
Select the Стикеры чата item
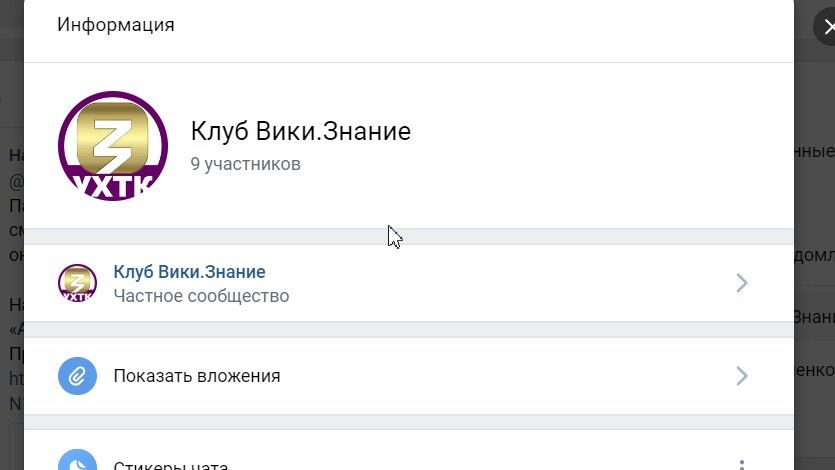point(171,465)
